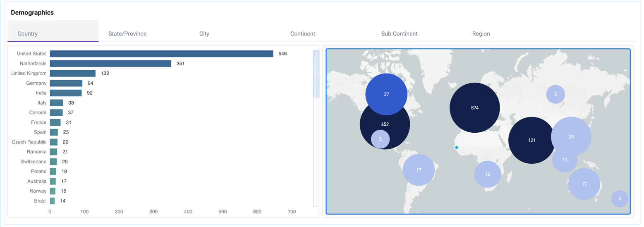644x227 pixels.
Task: Click the United States bar showing 646
Action: click(161, 54)
